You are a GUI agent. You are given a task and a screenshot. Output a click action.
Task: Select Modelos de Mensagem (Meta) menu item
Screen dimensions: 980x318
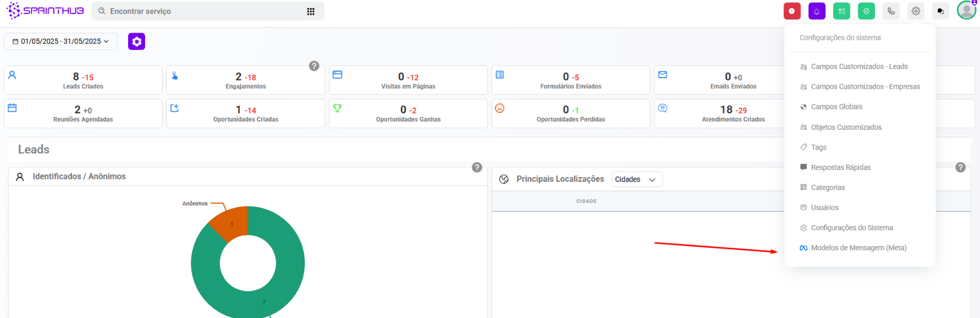pos(858,248)
